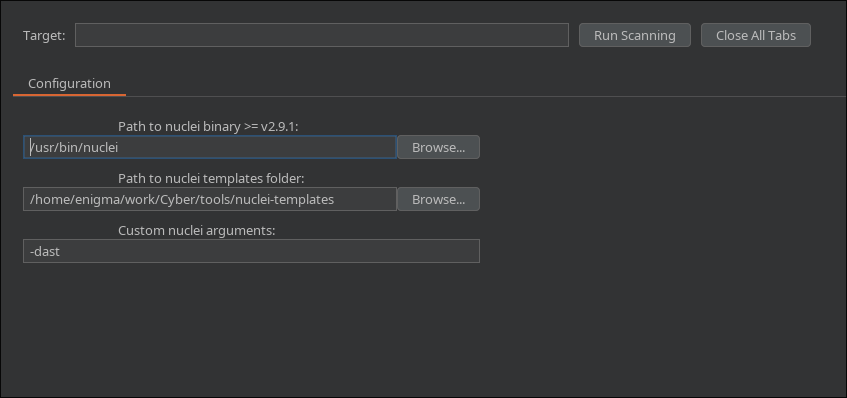Image resolution: width=847 pixels, height=398 pixels.
Task: Start the scan with Run Scanning
Action: pos(635,35)
